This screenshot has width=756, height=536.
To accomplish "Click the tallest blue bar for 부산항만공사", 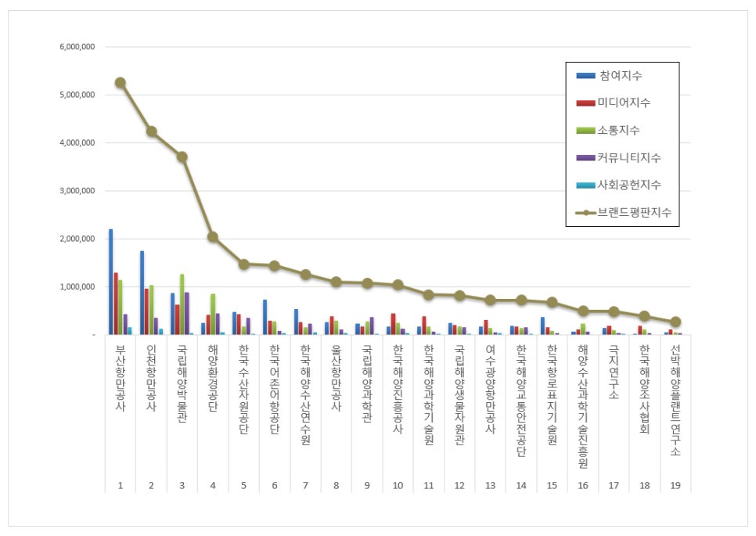I will [111, 282].
